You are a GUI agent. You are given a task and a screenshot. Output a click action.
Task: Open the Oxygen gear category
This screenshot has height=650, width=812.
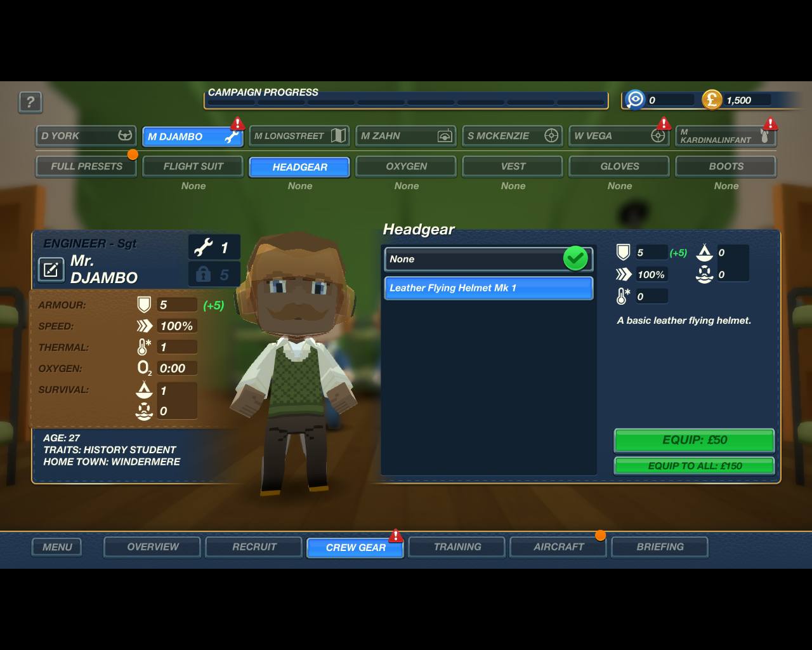[x=406, y=166]
